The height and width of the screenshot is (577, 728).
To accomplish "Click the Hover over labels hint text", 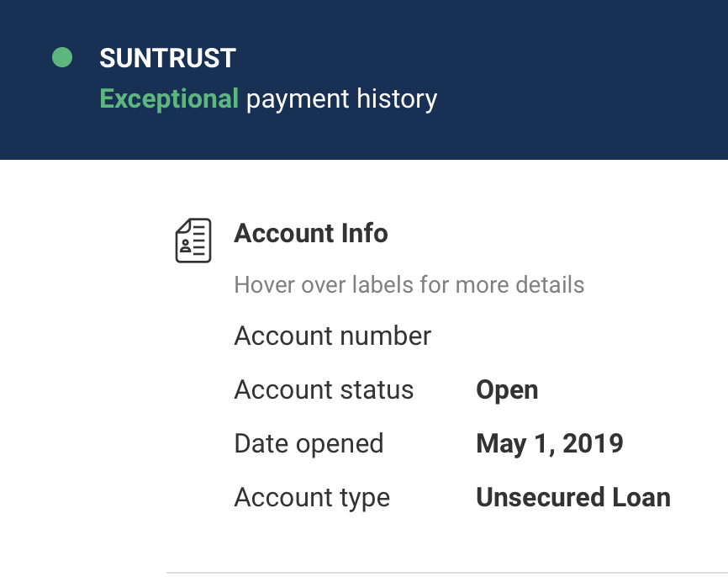I will tap(409, 284).
